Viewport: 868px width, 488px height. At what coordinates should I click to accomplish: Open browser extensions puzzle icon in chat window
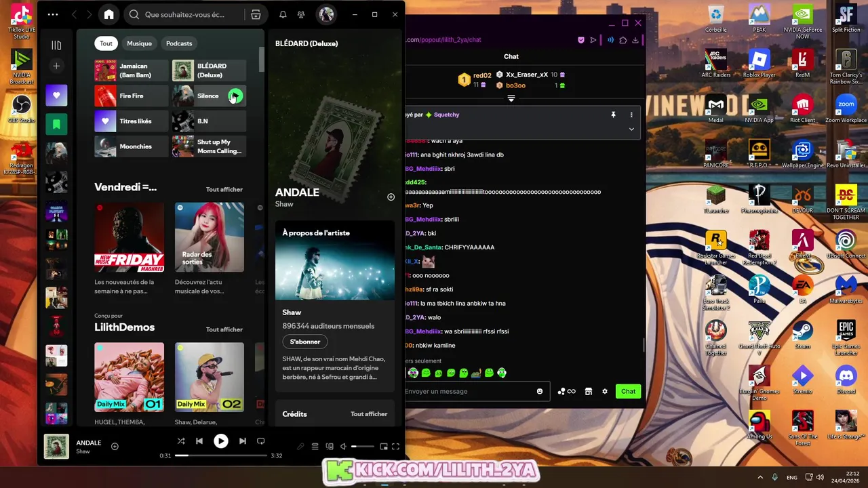click(623, 40)
